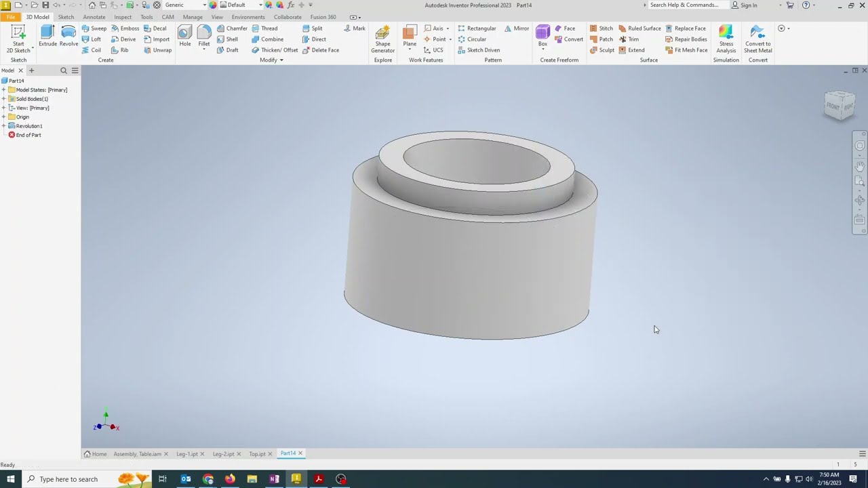Select the Chamfer tool
Image resolution: width=868 pixels, height=488 pixels.
[232, 28]
